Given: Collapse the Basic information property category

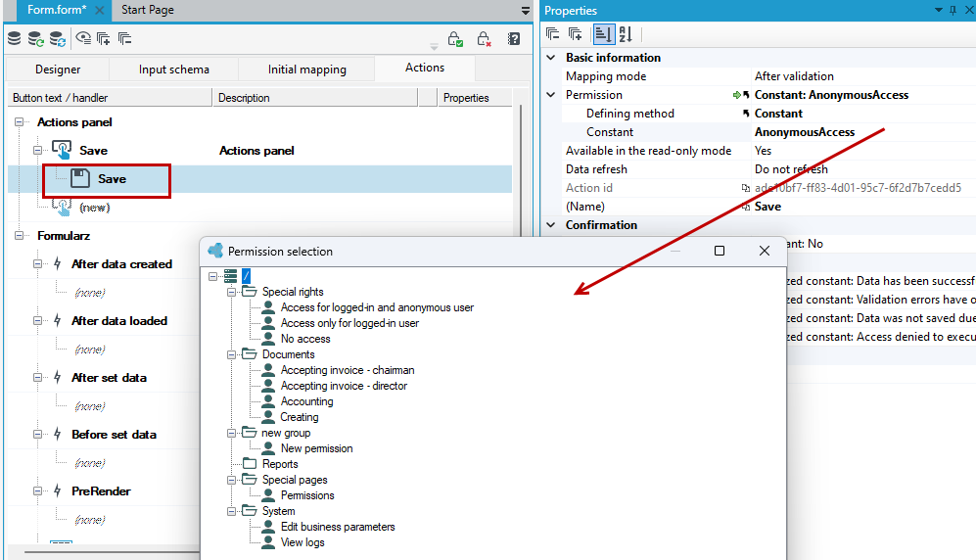Looking at the screenshot, I should pos(551,57).
